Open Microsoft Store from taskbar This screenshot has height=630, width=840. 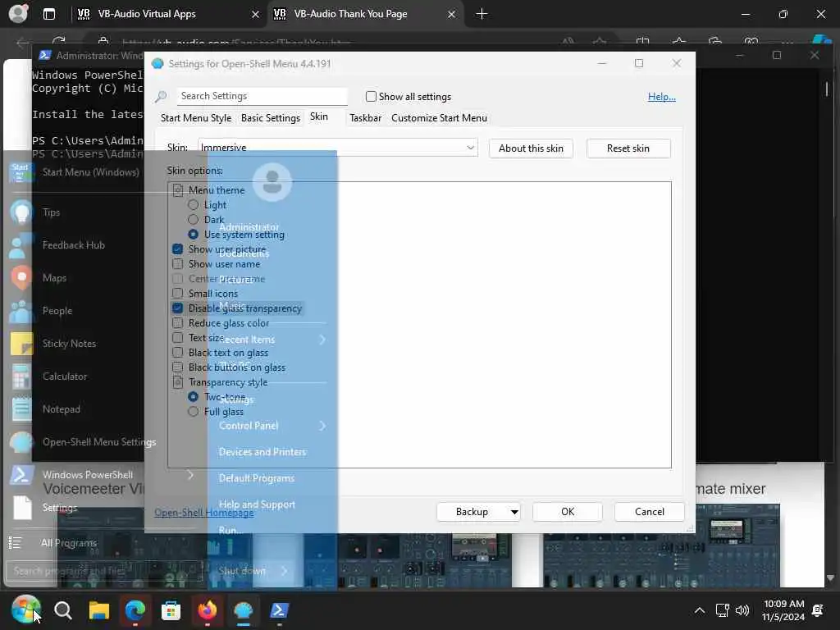click(171, 610)
